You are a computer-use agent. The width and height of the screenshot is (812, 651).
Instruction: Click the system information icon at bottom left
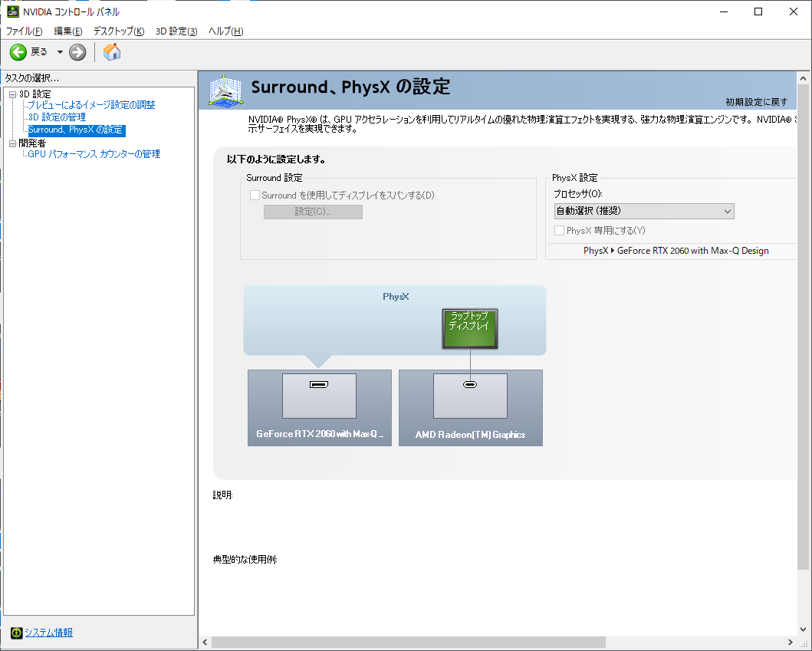[x=17, y=633]
